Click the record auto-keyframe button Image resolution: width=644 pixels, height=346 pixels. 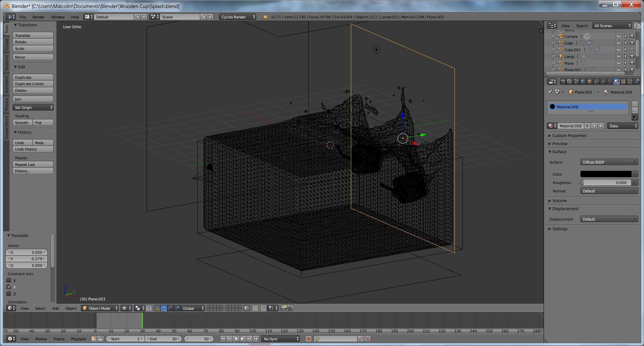(x=308, y=339)
